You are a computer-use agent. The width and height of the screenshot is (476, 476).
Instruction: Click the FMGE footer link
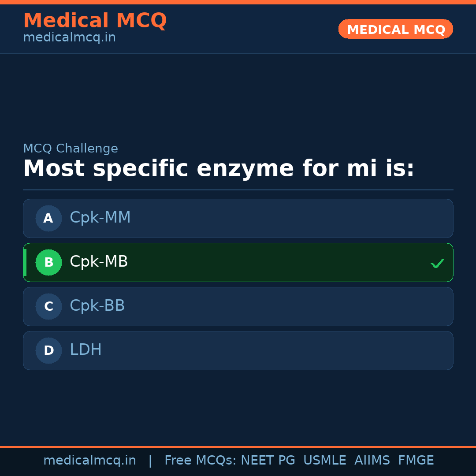tap(416, 460)
